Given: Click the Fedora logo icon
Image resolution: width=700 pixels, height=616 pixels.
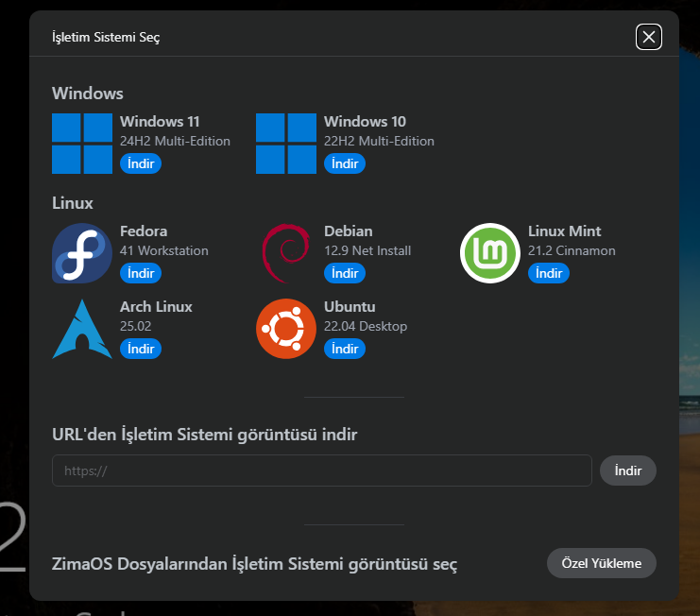Looking at the screenshot, I should coord(82,253).
